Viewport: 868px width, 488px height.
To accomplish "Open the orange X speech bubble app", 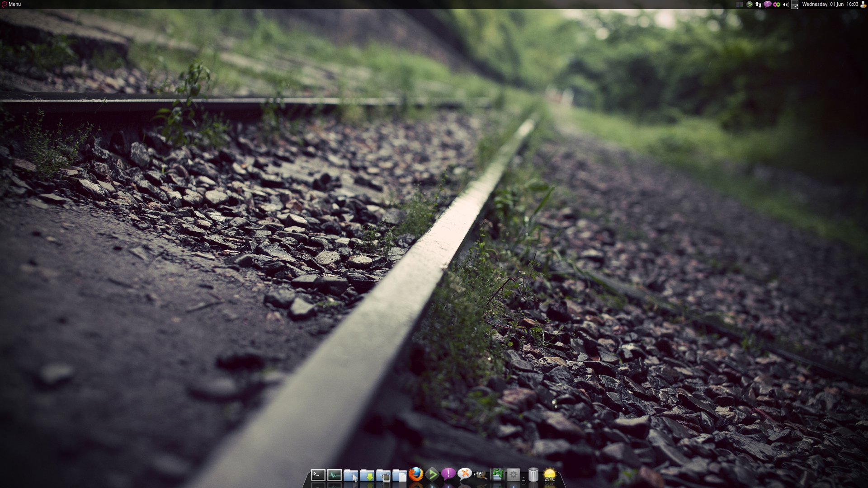I will point(464,474).
